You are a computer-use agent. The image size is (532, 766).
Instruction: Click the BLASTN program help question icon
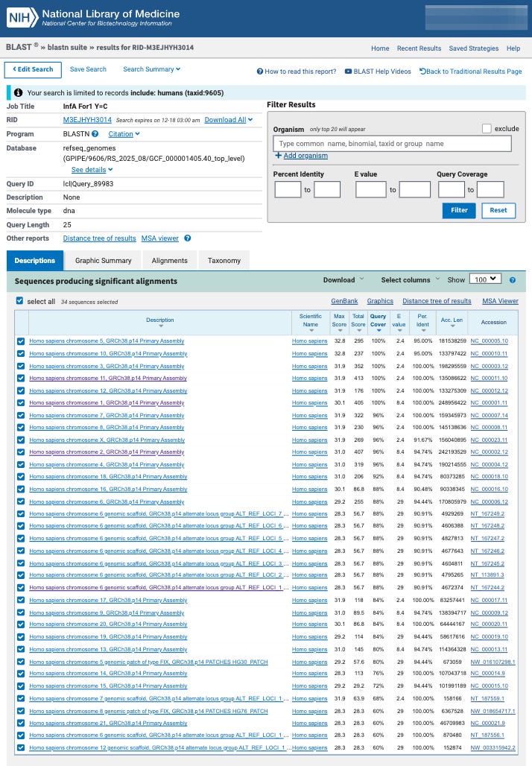point(95,134)
